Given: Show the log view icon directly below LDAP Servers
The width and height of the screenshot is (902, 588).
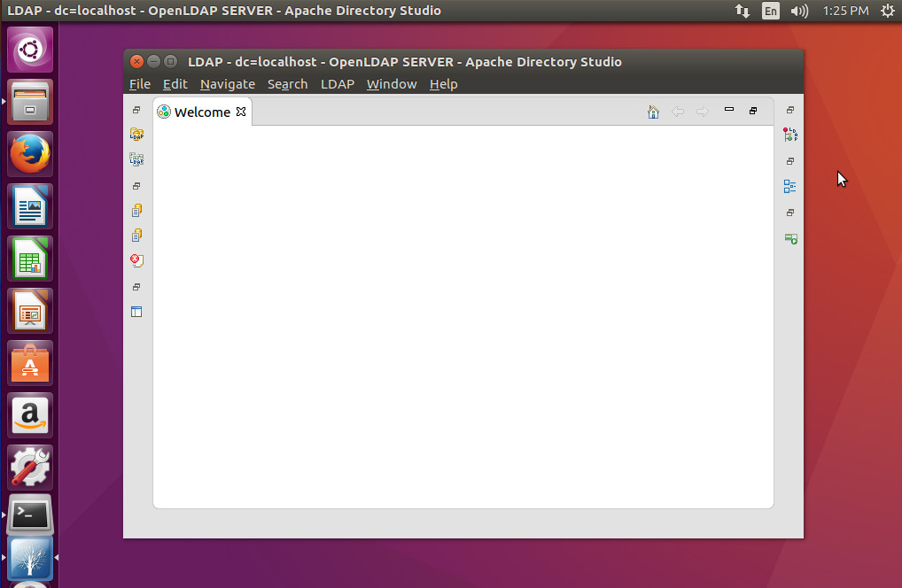Looking at the screenshot, I should point(136,211).
